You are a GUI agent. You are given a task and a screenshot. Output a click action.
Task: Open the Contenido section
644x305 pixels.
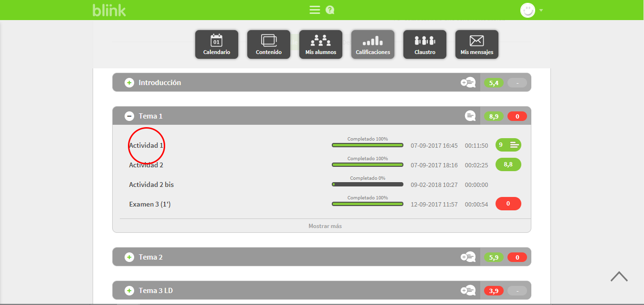coord(268,44)
